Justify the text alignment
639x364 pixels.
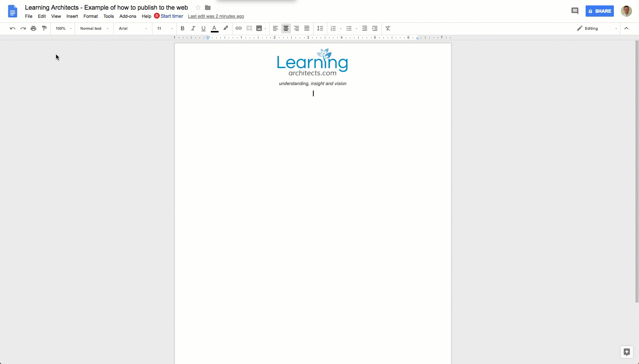tap(307, 28)
